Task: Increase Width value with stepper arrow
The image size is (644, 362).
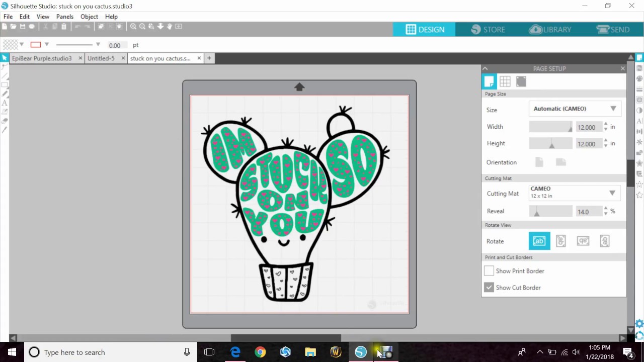Action: pos(606,124)
